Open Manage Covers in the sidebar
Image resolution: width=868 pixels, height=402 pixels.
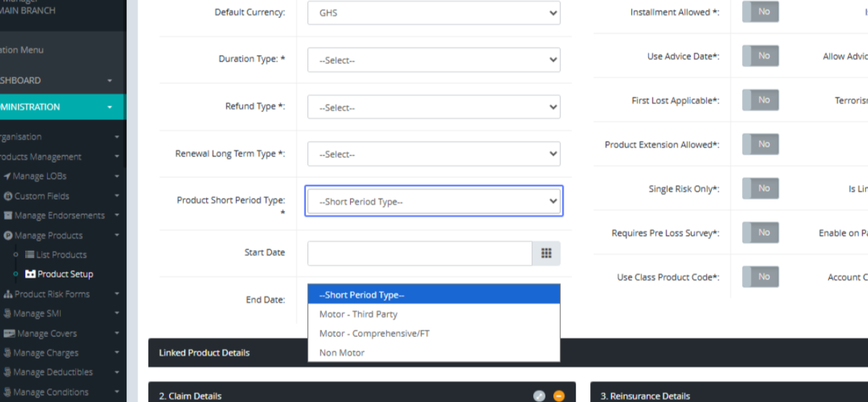(x=46, y=333)
